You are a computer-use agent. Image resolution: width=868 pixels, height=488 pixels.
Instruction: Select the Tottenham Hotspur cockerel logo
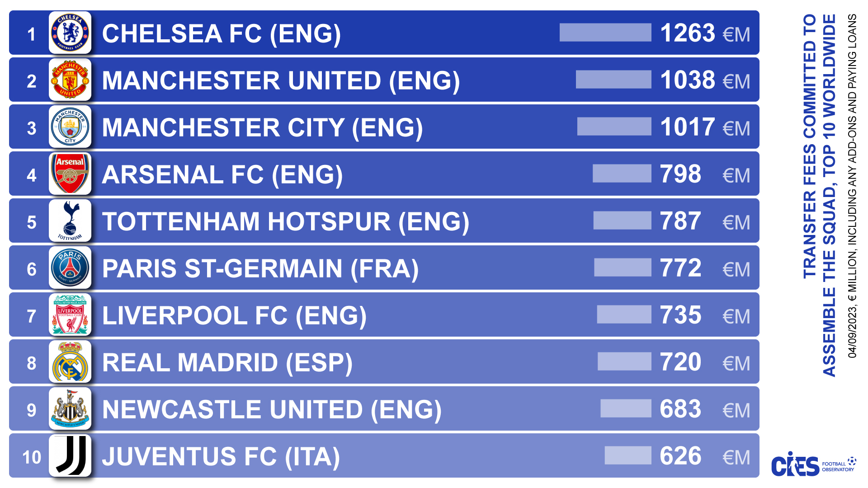tap(70, 221)
